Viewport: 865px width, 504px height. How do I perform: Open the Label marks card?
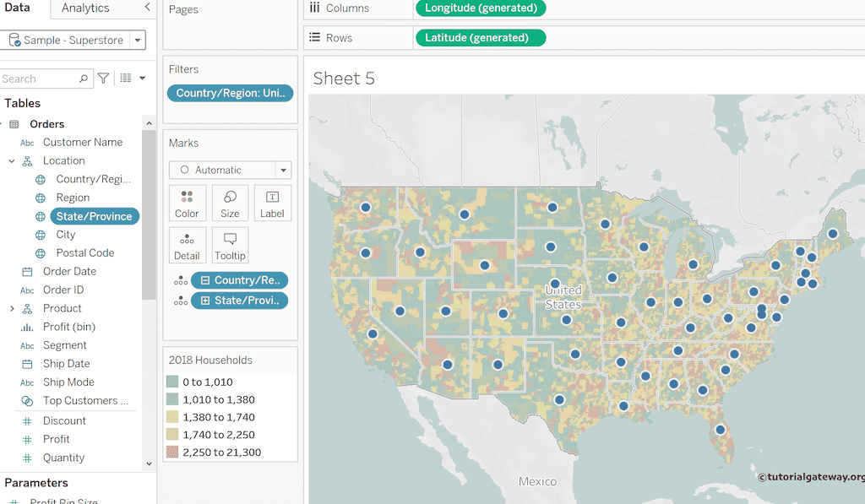(x=272, y=203)
